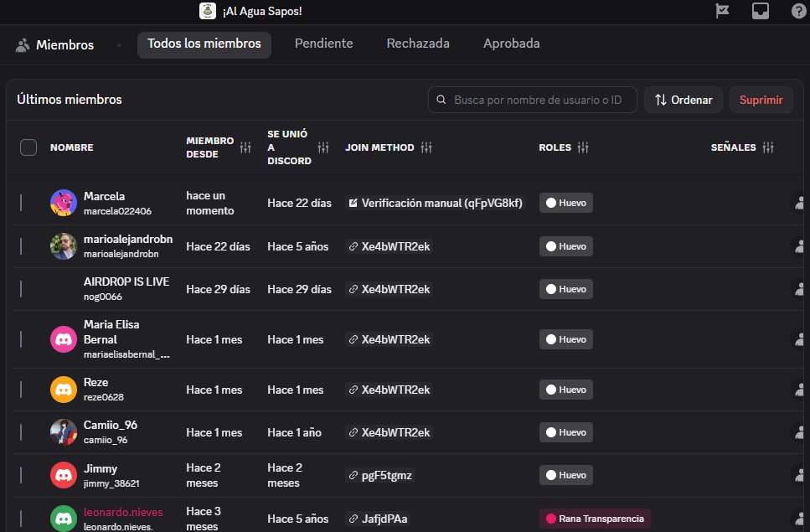Open the inbox tray icon

(761, 11)
